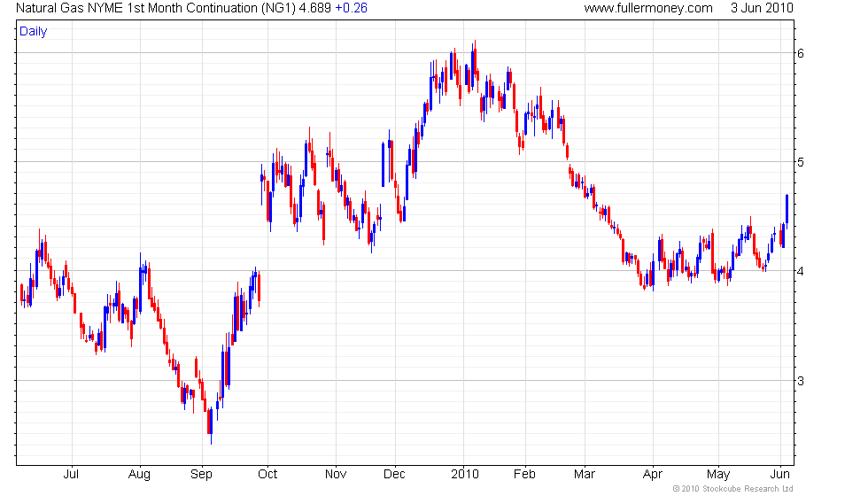The width and height of the screenshot is (868, 496).
Task: Click the Mar month label on the axis
Action: pyautogui.click(x=584, y=475)
